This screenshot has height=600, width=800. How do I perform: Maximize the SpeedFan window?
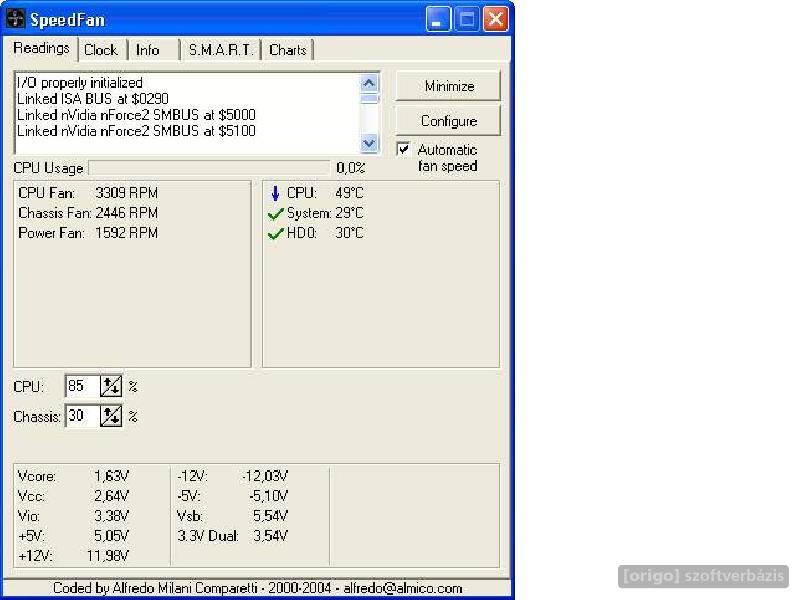tap(466, 19)
